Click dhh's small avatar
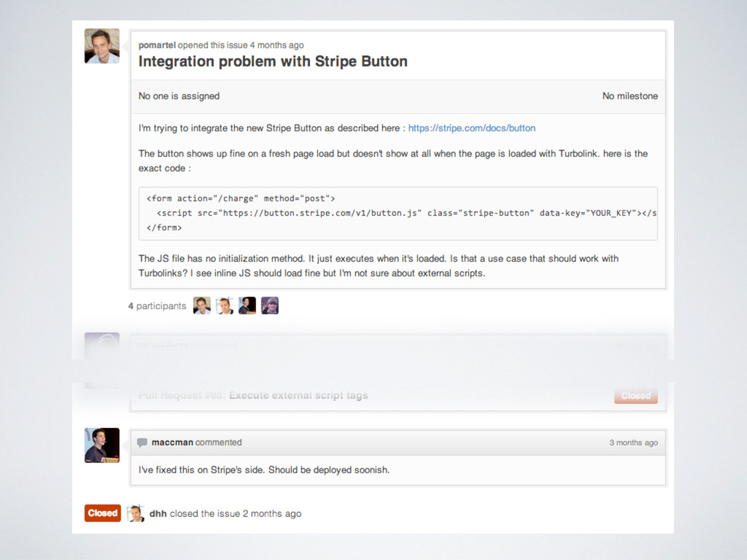This screenshot has width=747, height=560. coord(136,513)
